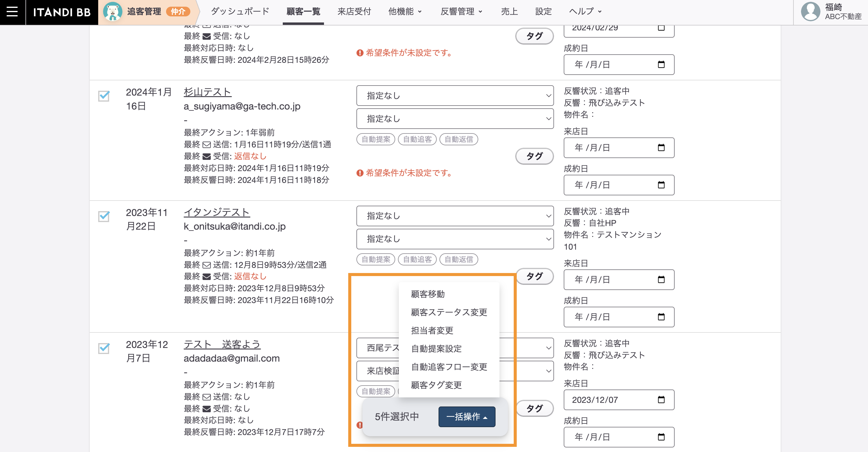Open customer link イタンジテスト
This screenshot has height=452, width=868.
217,213
